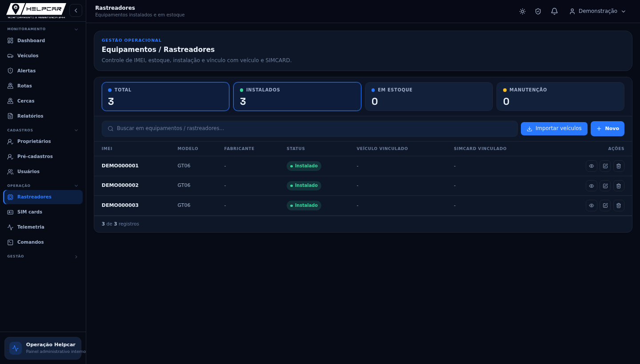Image resolution: width=640 pixels, height=364 pixels.
Task: Select Rastreadores in sidebar
Action: click(x=43, y=197)
